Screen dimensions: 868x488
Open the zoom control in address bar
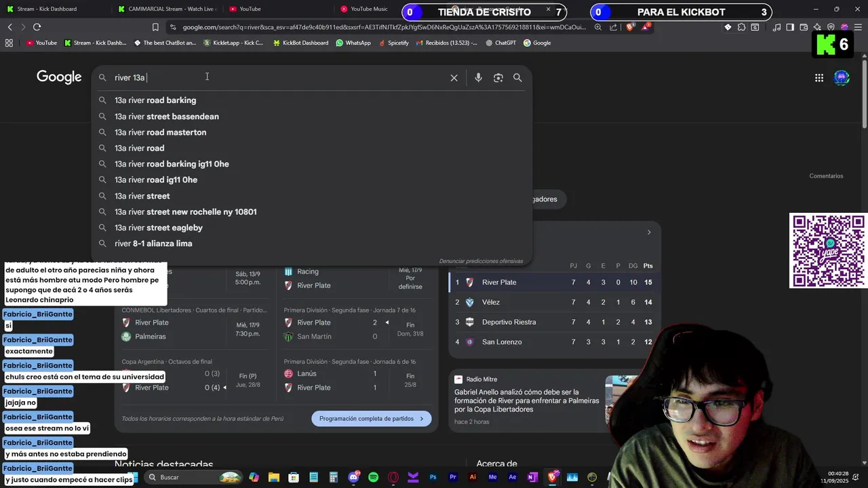598,27
